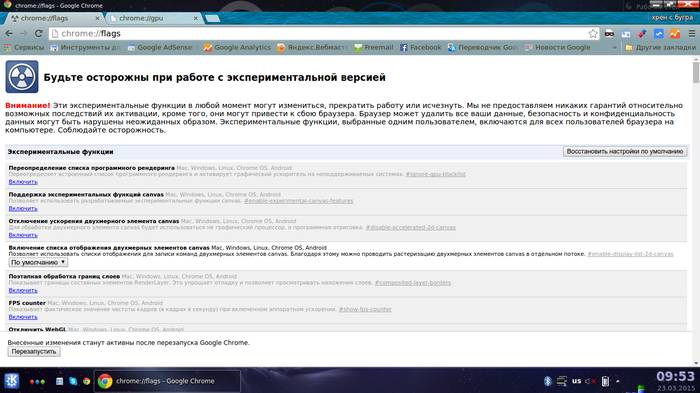This screenshot has height=393, width=700.
Task: Open the Freemail bookmark
Action: click(374, 47)
